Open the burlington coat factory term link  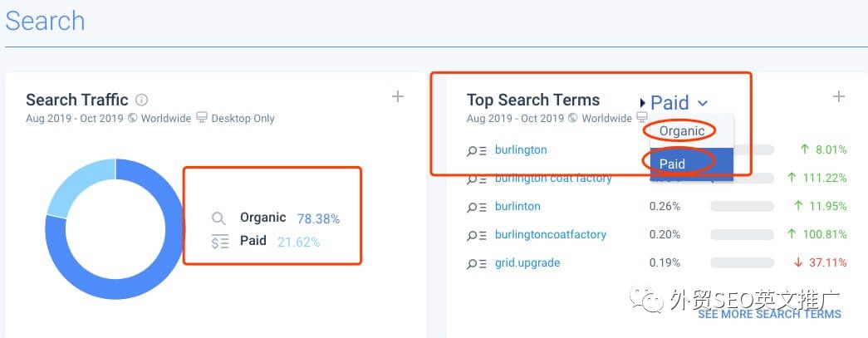[553, 179]
